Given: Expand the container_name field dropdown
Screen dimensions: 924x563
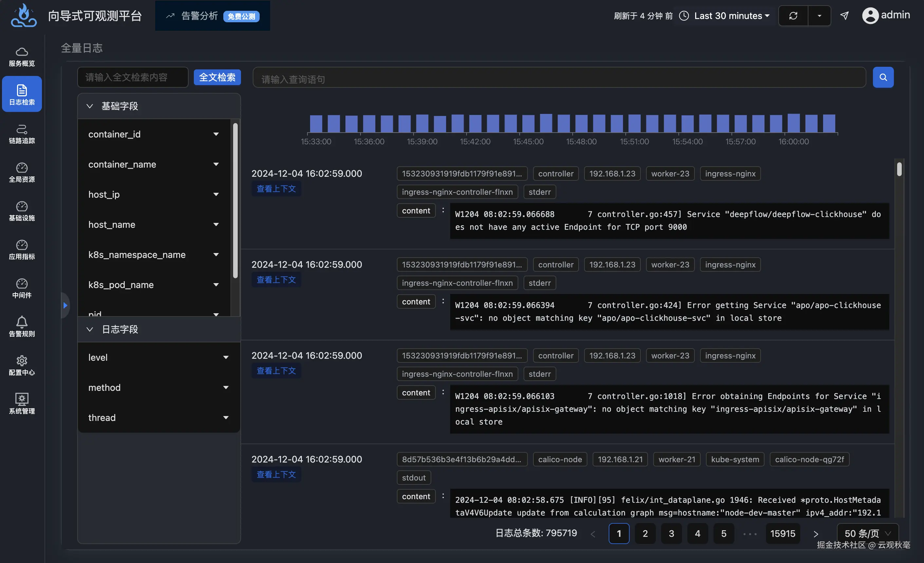Looking at the screenshot, I should pos(216,165).
